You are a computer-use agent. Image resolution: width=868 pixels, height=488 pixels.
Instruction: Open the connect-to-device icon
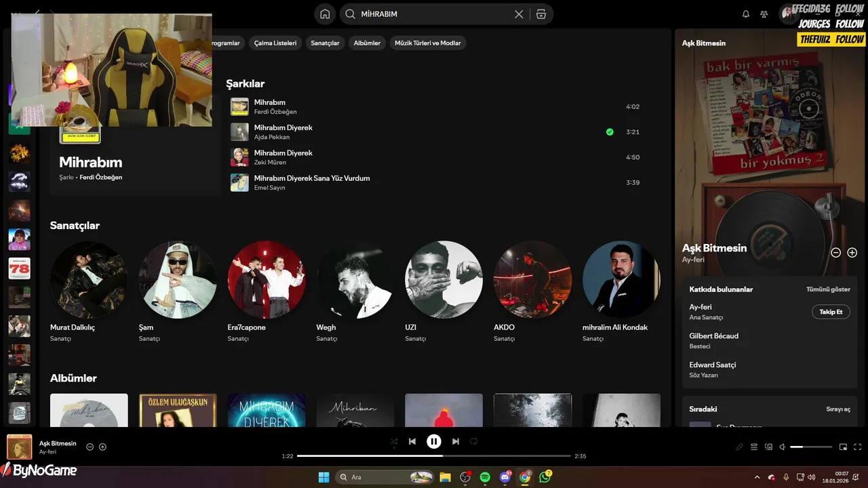point(768,447)
